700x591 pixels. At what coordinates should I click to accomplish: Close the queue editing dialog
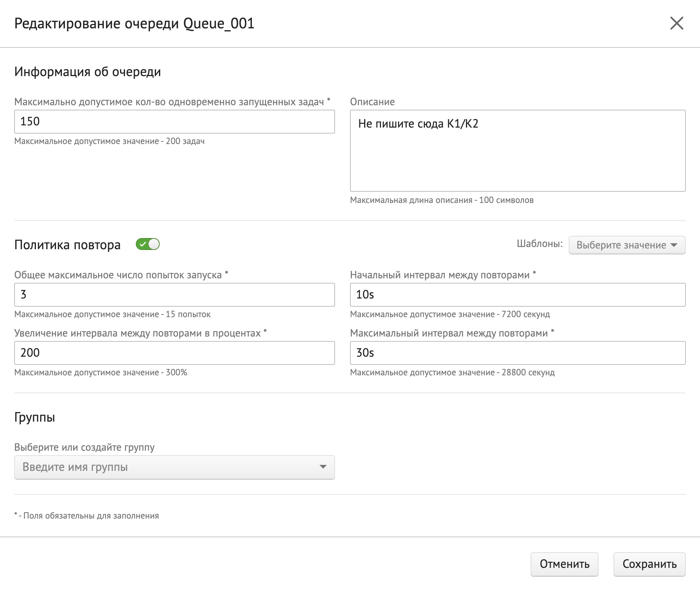point(676,24)
